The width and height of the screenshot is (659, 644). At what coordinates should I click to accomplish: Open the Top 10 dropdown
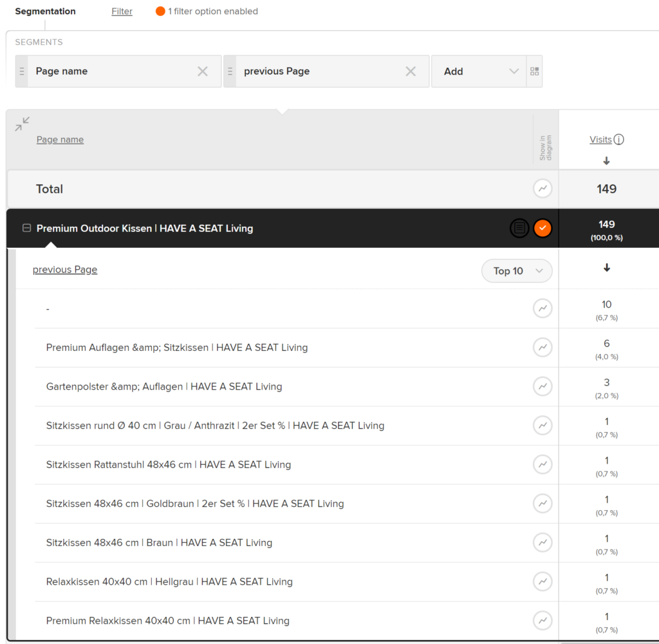coord(517,271)
